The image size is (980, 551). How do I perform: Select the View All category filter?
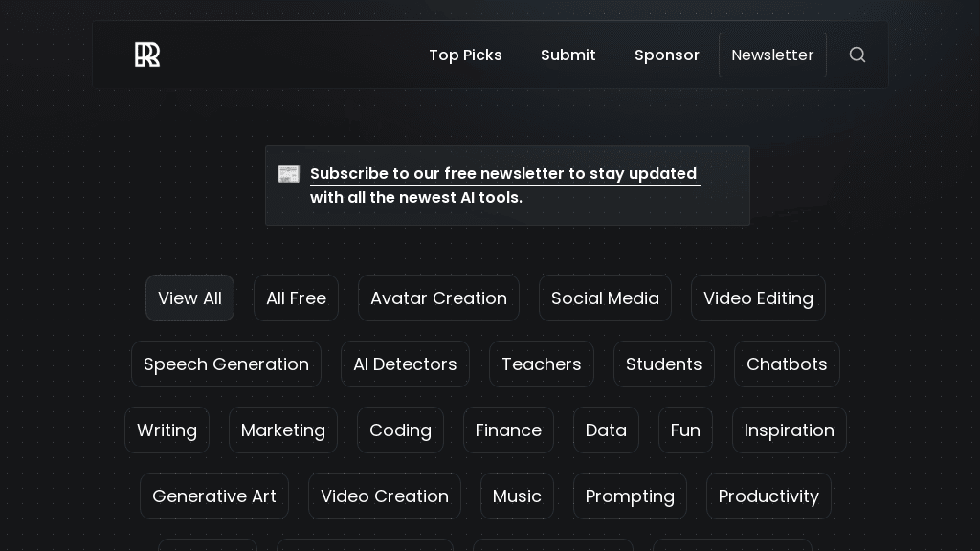point(189,298)
